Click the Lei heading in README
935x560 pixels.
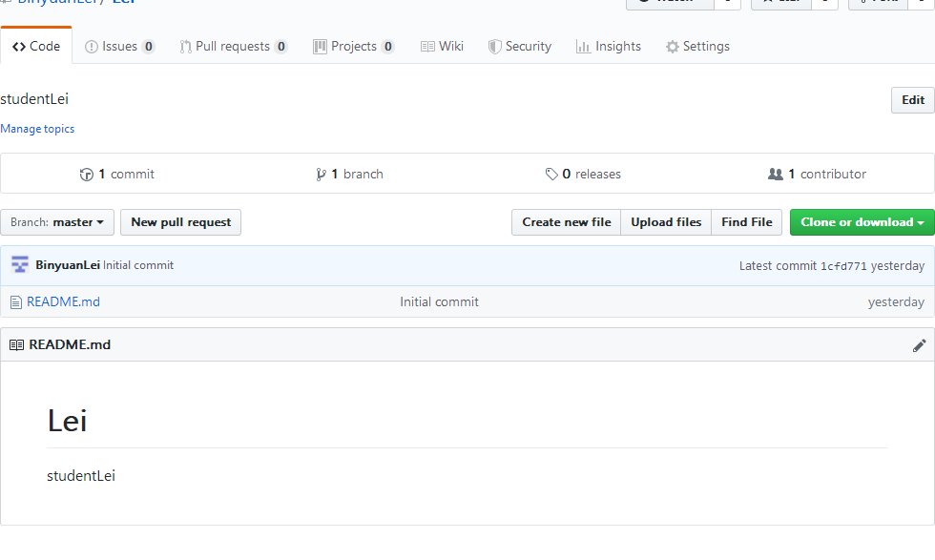coord(68,421)
